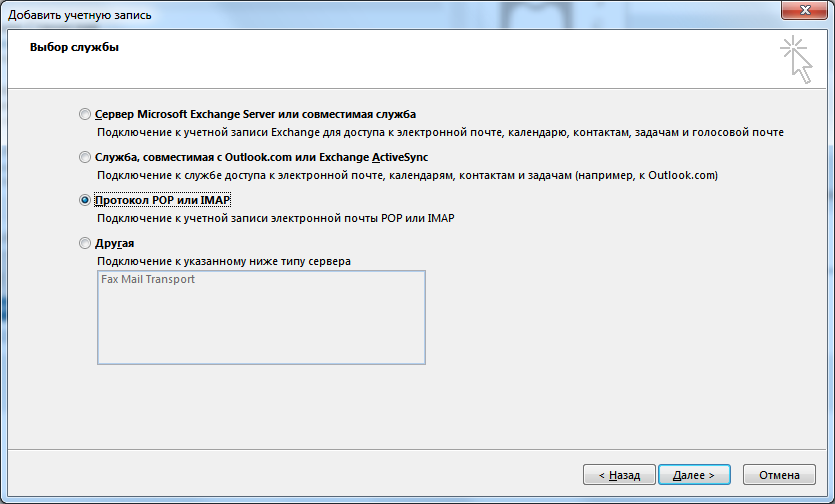The height and width of the screenshot is (504, 835).
Task: Click empty area of server type listbox
Action: tap(260, 330)
